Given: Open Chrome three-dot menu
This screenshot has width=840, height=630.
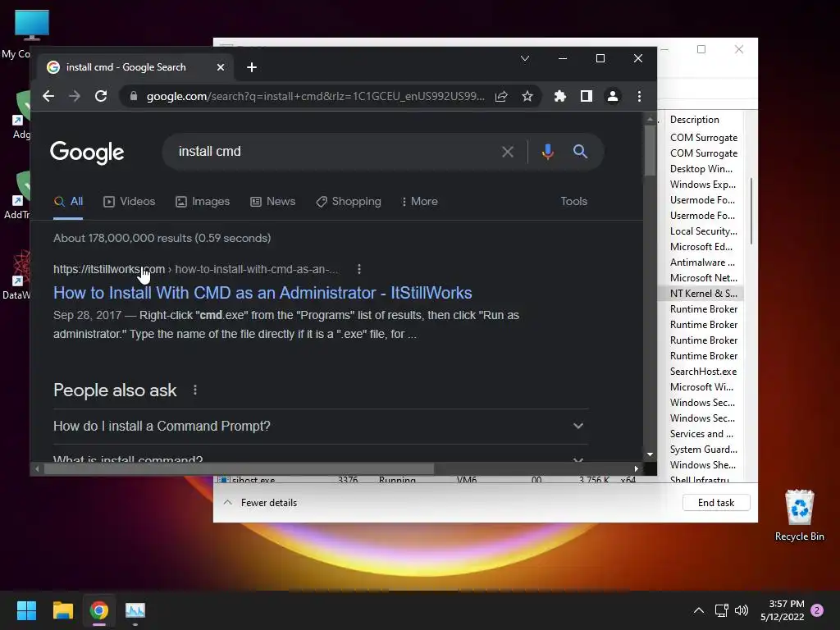Looking at the screenshot, I should coord(639,97).
